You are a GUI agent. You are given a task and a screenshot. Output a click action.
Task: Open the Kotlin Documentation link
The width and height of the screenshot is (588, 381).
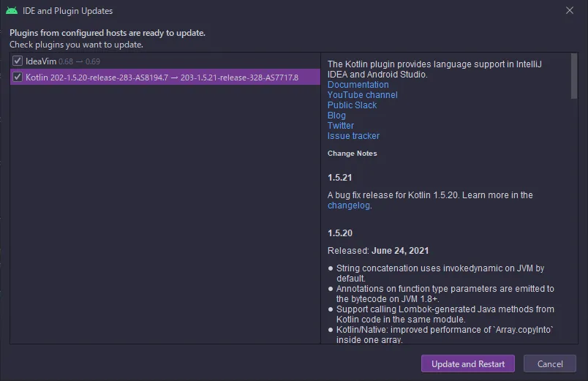click(358, 85)
